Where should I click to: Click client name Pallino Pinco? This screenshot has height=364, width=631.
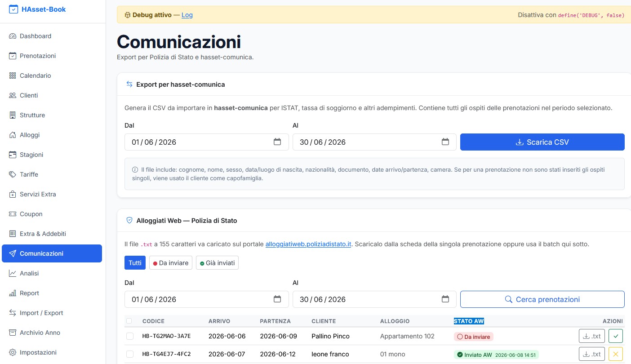(x=330, y=336)
